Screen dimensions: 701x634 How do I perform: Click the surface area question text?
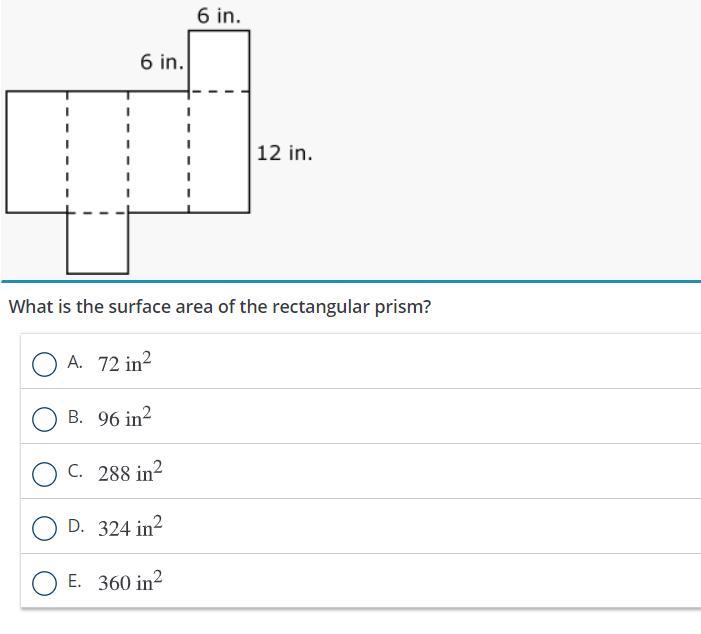pyautogui.click(x=220, y=307)
